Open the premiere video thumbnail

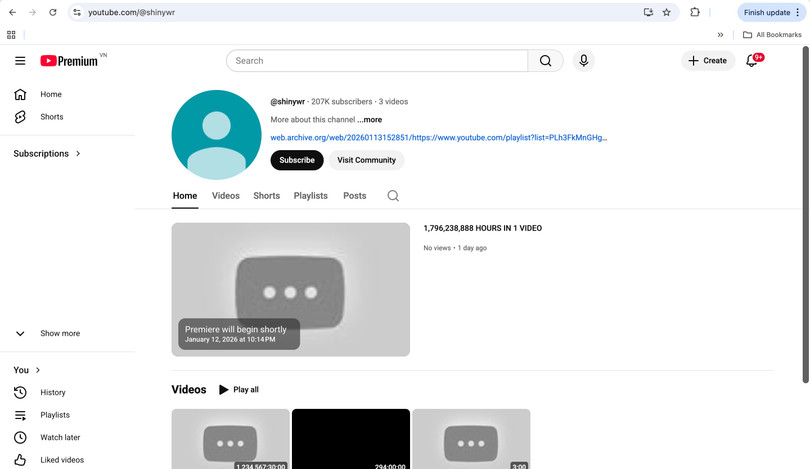tap(290, 289)
